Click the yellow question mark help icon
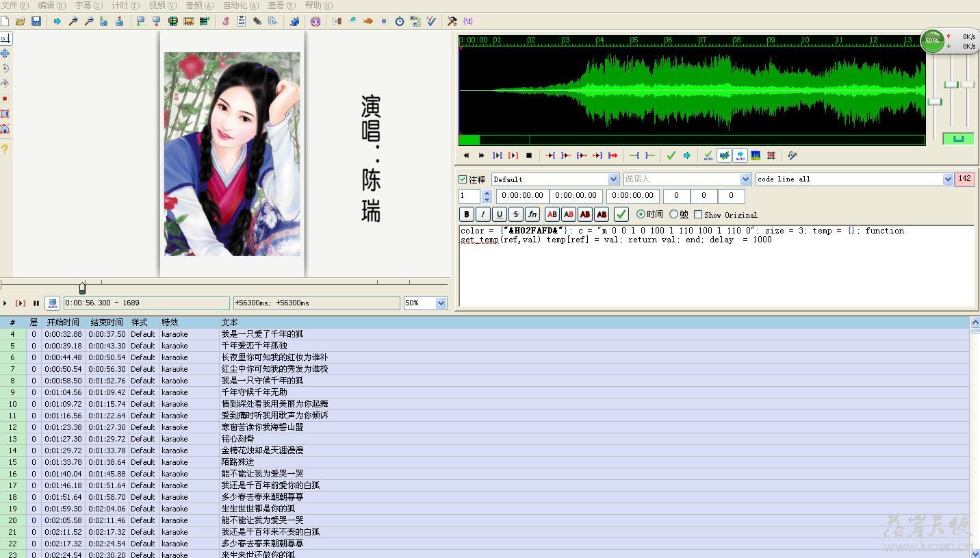 click(5, 149)
